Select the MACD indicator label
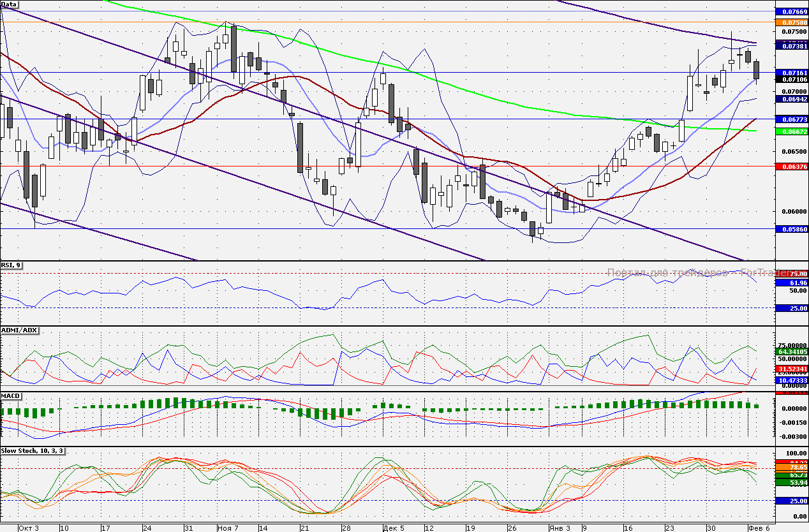The width and height of the screenshot is (809, 532). pos(11,395)
